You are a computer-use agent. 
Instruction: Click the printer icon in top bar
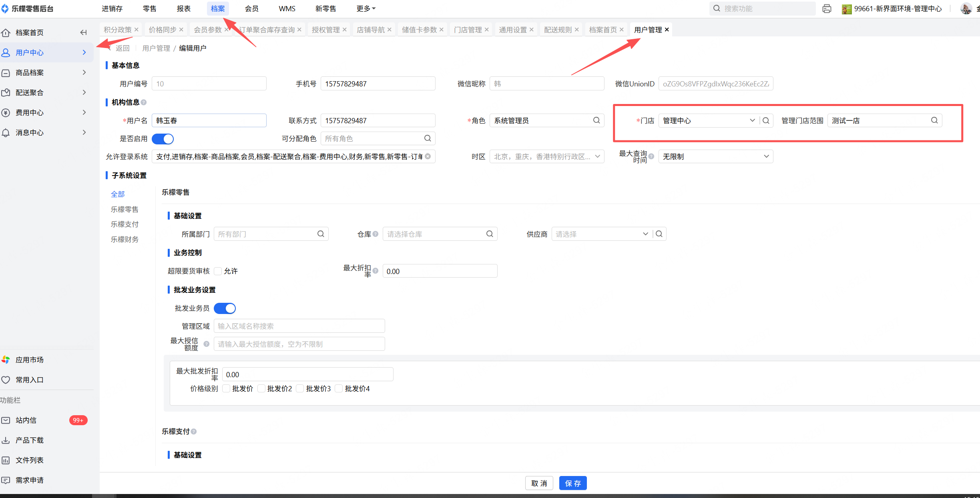[x=827, y=9]
